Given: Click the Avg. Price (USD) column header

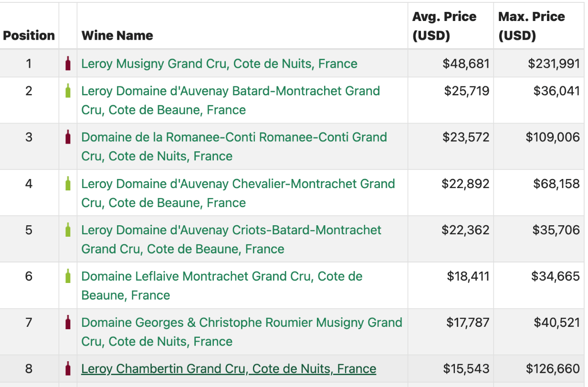Looking at the screenshot, I should pyautogui.click(x=444, y=26).
